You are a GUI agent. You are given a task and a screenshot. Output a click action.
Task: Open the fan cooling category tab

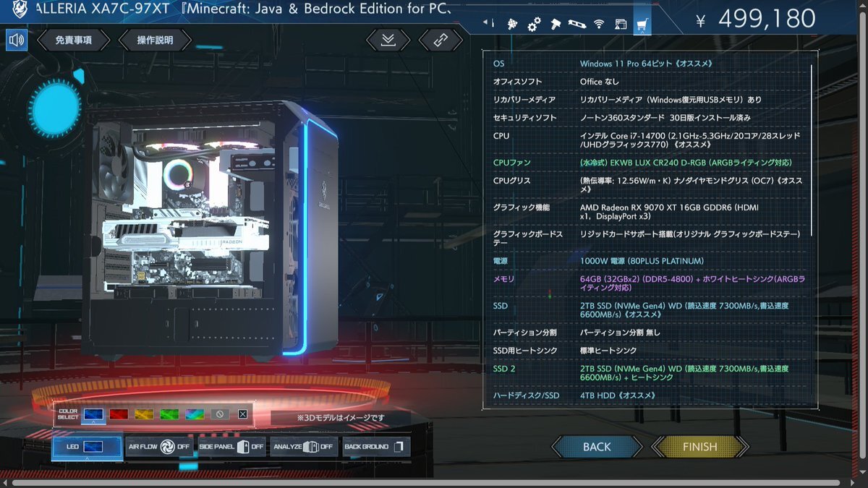click(513, 24)
